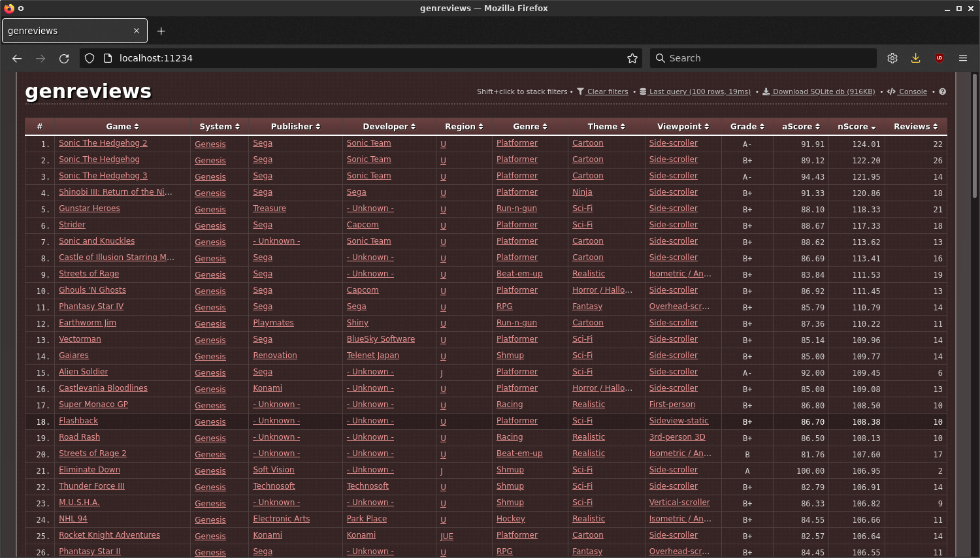The image size is (980, 558).
Task: Open the Phantasy Star IV link
Action: 91,306
